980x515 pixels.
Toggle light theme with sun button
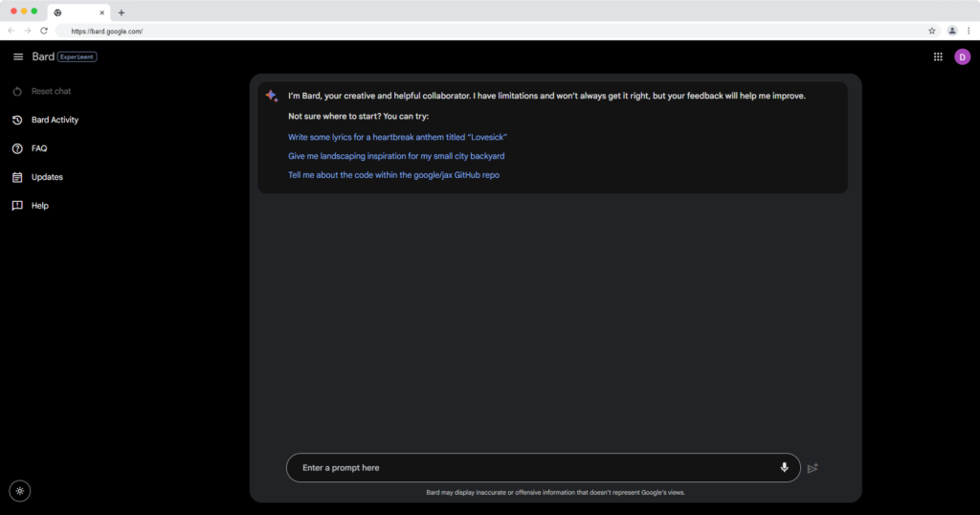[x=20, y=491]
